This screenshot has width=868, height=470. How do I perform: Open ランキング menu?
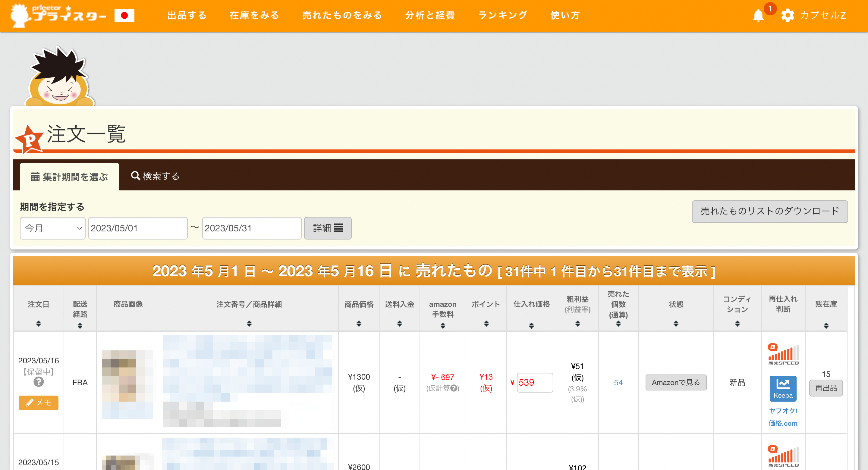tap(503, 15)
